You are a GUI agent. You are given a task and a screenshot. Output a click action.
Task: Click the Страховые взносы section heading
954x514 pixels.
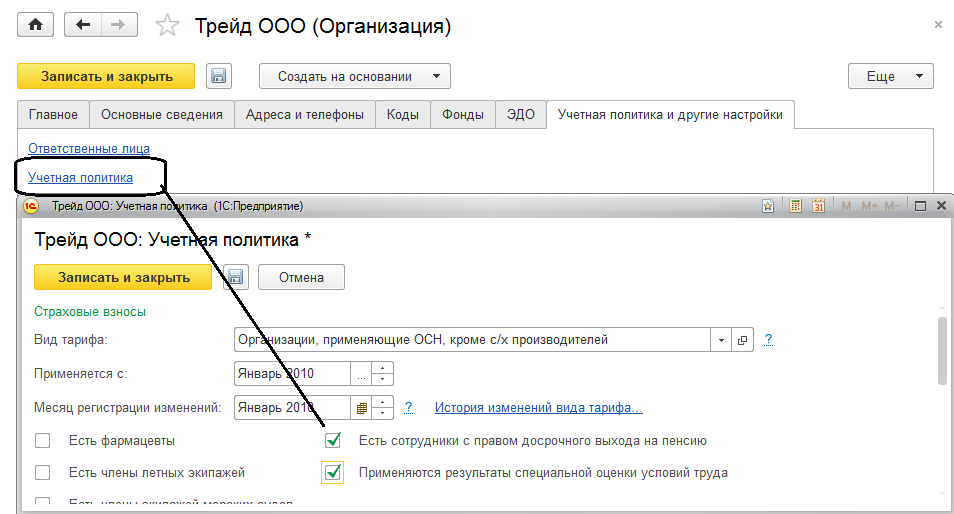click(x=90, y=312)
